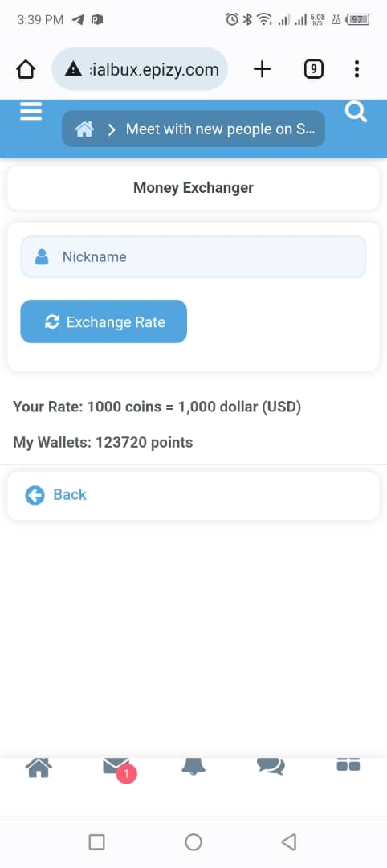The height and width of the screenshot is (868, 387).
Task: Open the notifications bell icon
Action: 193,766
